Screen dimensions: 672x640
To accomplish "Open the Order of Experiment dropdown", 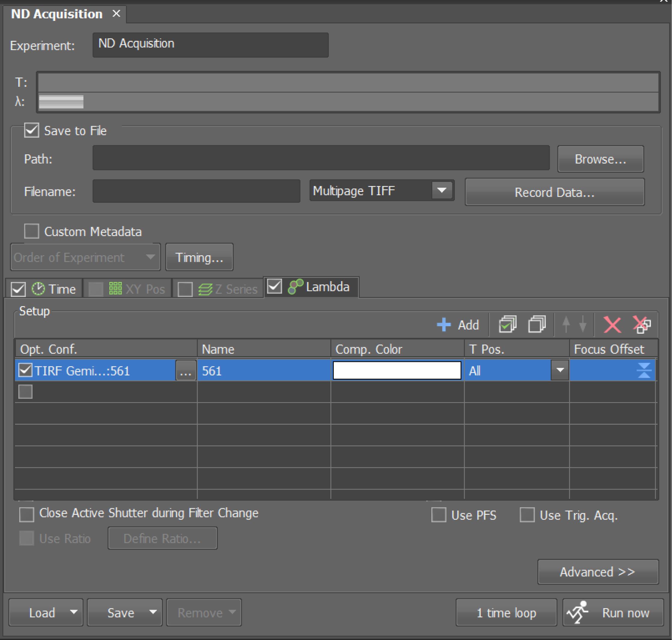I will (x=85, y=257).
